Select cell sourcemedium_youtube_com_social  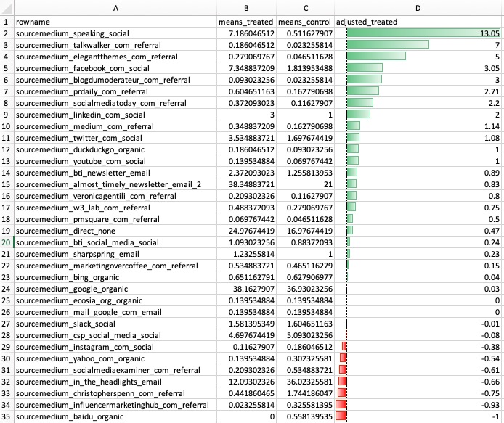tap(115, 161)
